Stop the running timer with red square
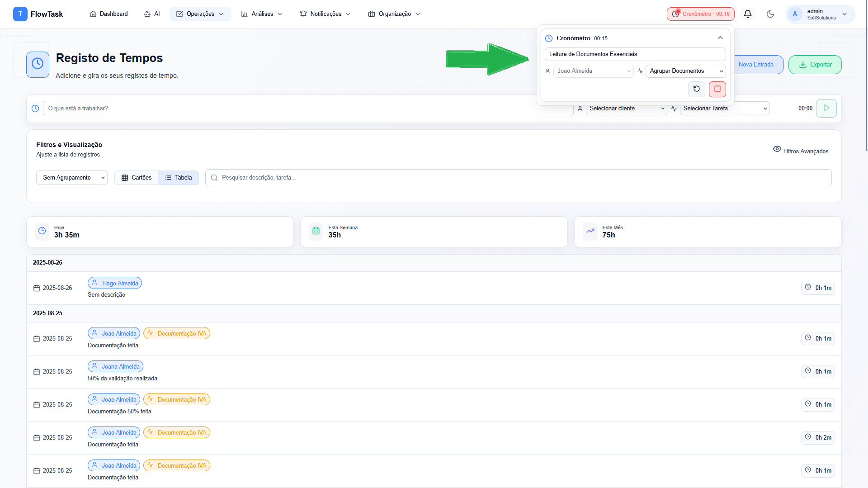Viewport: 868px width, 488px height. [717, 89]
